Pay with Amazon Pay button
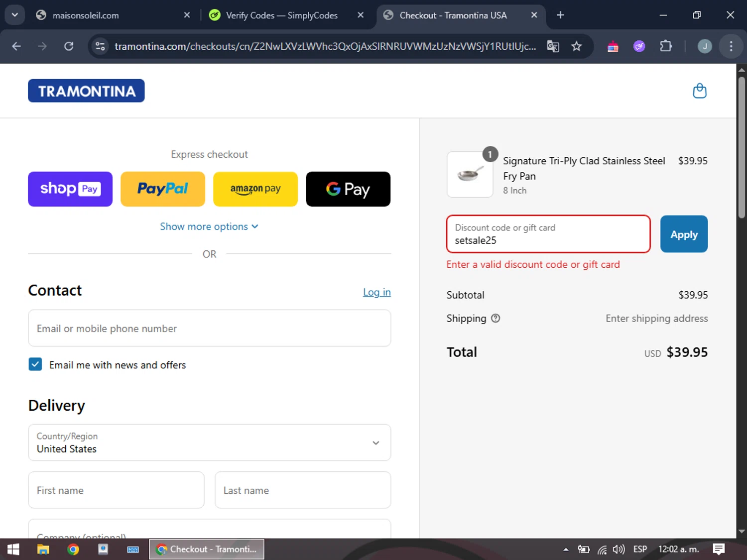This screenshot has height=560, width=747. pyautogui.click(x=255, y=189)
